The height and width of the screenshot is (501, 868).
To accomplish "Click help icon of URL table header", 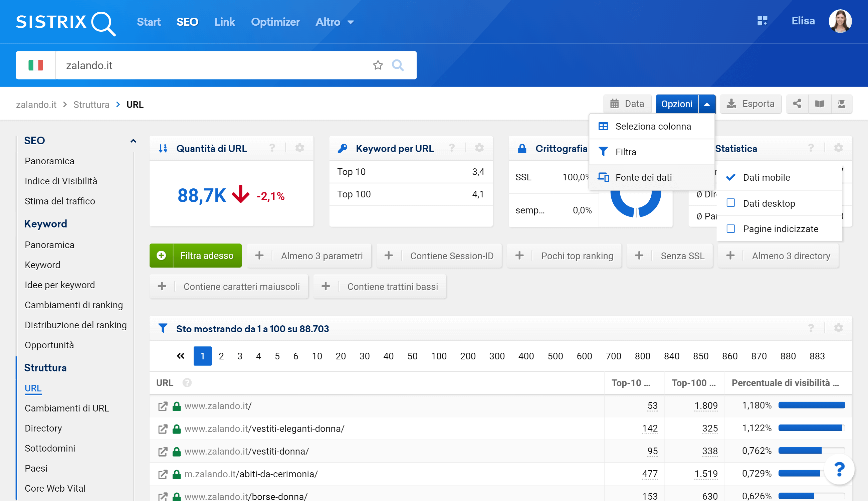I will click(x=811, y=328).
